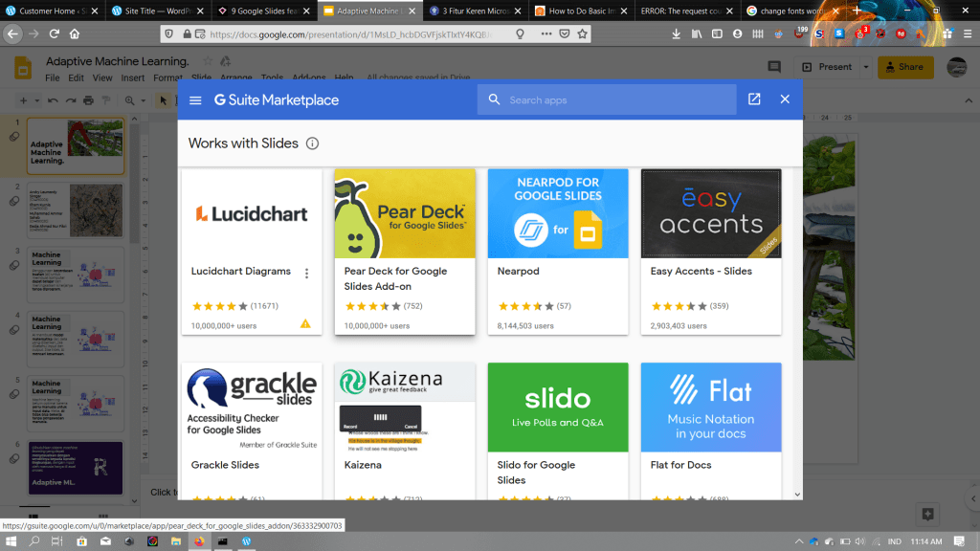Open the Flat for Docs card image
The image size is (980, 551).
coord(711,407)
